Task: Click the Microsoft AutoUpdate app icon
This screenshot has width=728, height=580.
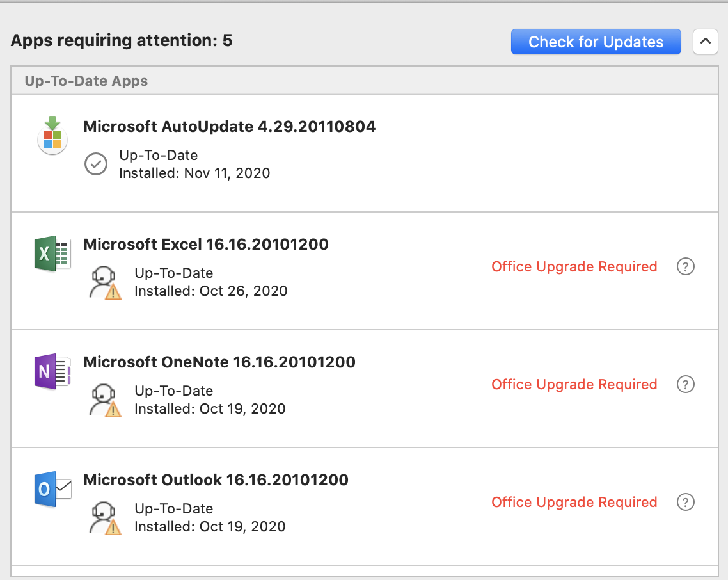Action: coord(52,136)
